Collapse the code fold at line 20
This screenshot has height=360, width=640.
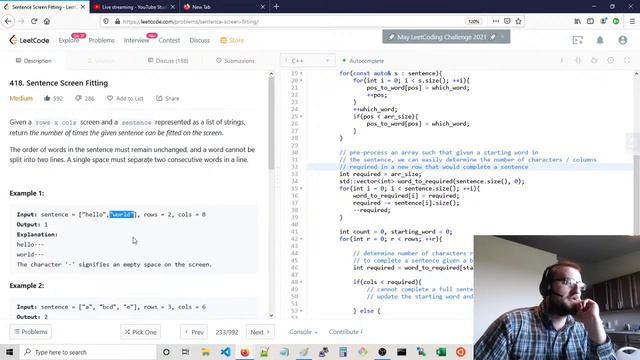tap(301, 80)
